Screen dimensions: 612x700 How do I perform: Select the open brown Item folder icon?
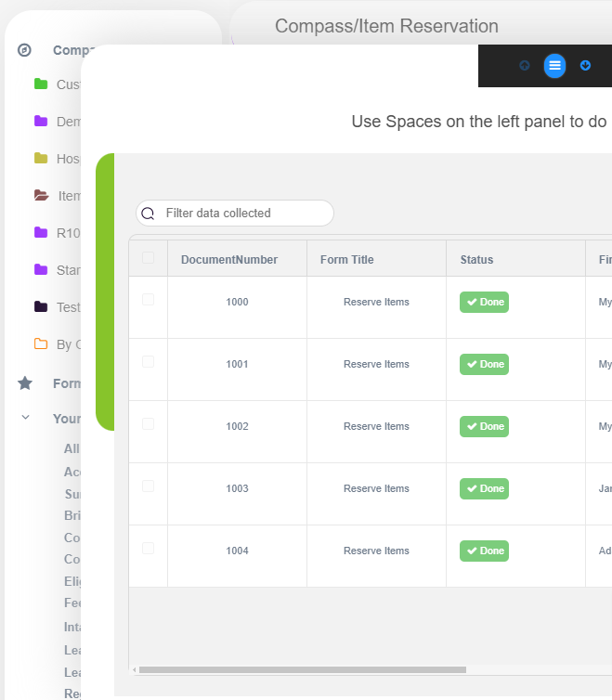coord(41,196)
